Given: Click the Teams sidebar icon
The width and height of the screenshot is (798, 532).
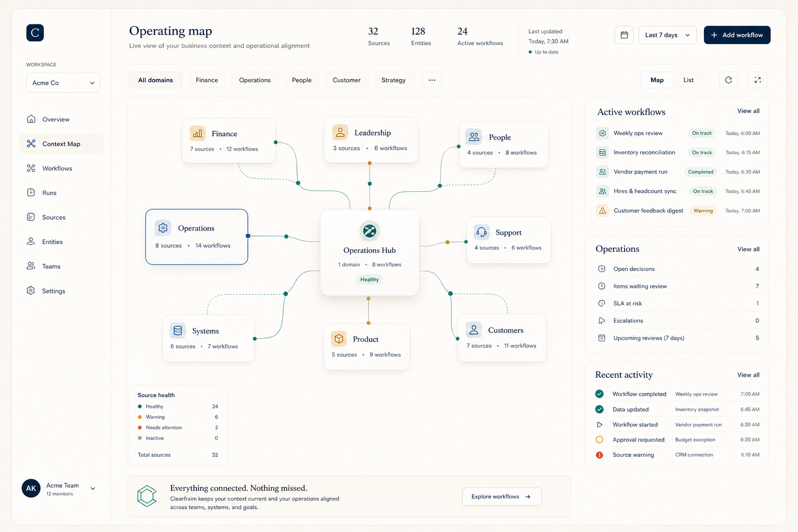Looking at the screenshot, I should tap(31, 266).
